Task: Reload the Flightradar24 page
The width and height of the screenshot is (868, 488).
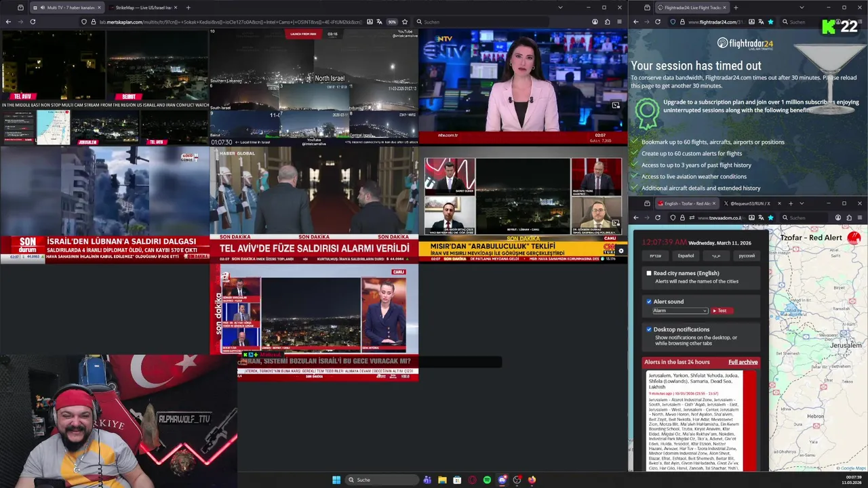Action: (657, 22)
